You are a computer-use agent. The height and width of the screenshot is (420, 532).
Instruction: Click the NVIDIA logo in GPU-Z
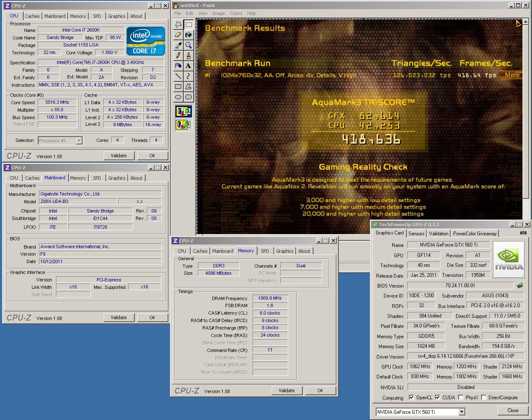509,260
